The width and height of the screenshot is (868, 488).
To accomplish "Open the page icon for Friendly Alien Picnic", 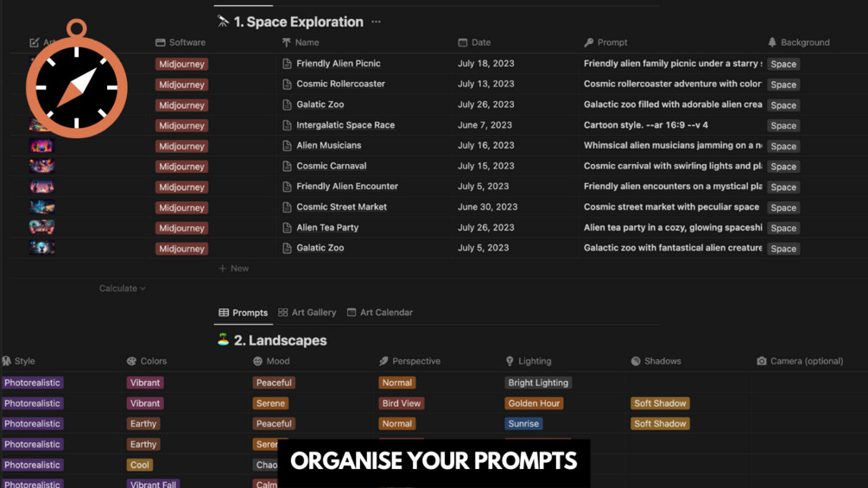I will [x=287, y=64].
